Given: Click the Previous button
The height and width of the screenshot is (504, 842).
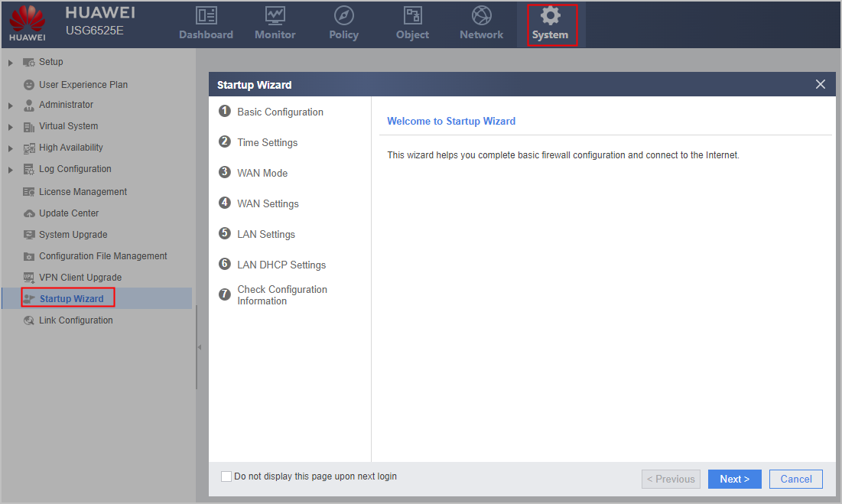Looking at the screenshot, I should click(671, 479).
